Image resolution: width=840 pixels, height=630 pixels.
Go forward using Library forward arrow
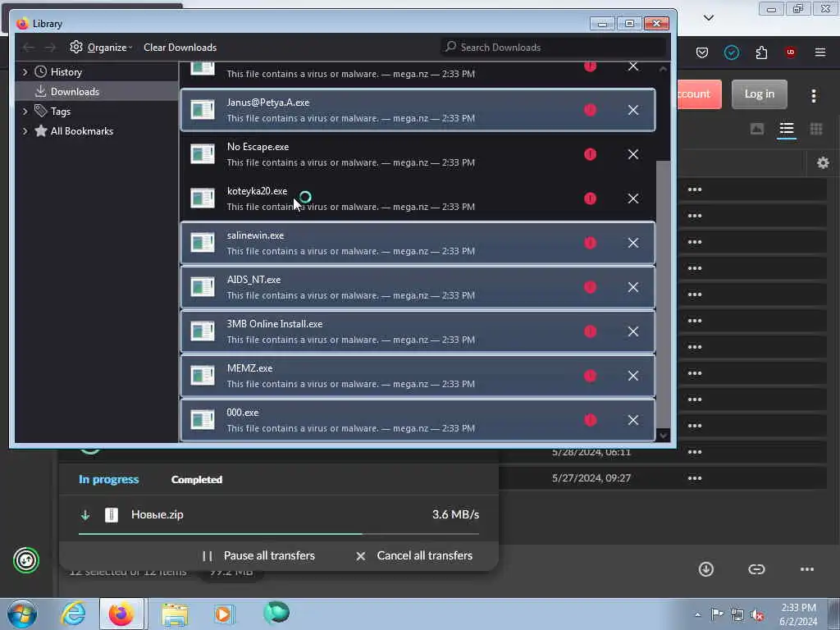(x=50, y=48)
